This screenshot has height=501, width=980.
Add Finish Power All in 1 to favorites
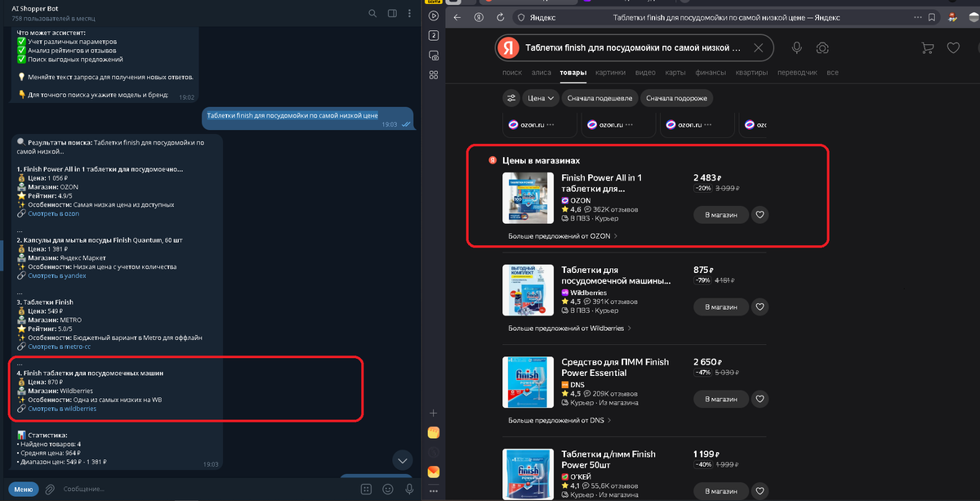pos(760,215)
